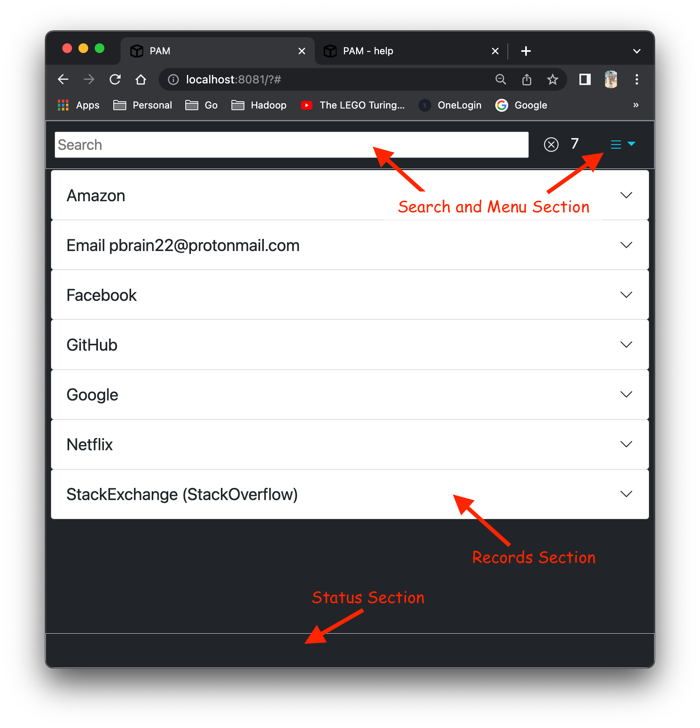Select the Email pbrain22@protonmail.com title
This screenshot has height=728, width=700.
click(183, 245)
